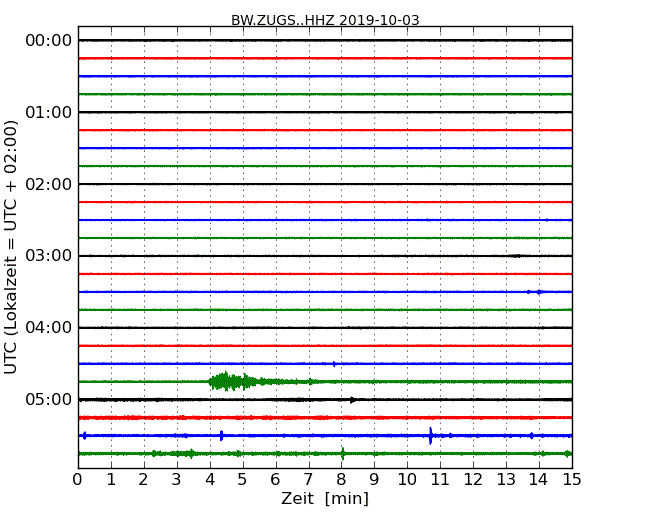650x520 pixels.
Task: Click the vertical UTC Lokalzeit axis label
Action: (11, 247)
